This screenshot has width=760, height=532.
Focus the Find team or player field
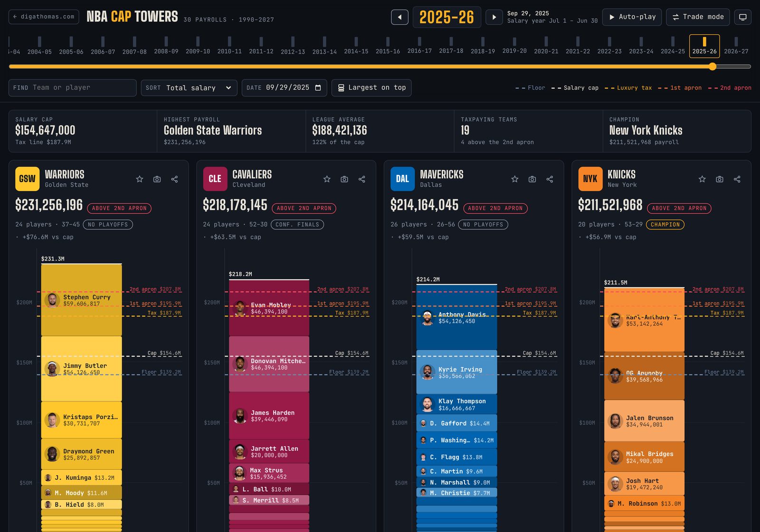(73, 88)
